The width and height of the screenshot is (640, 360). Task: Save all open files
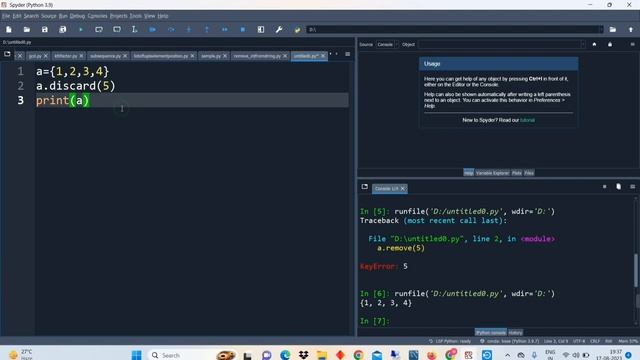pos(62,29)
